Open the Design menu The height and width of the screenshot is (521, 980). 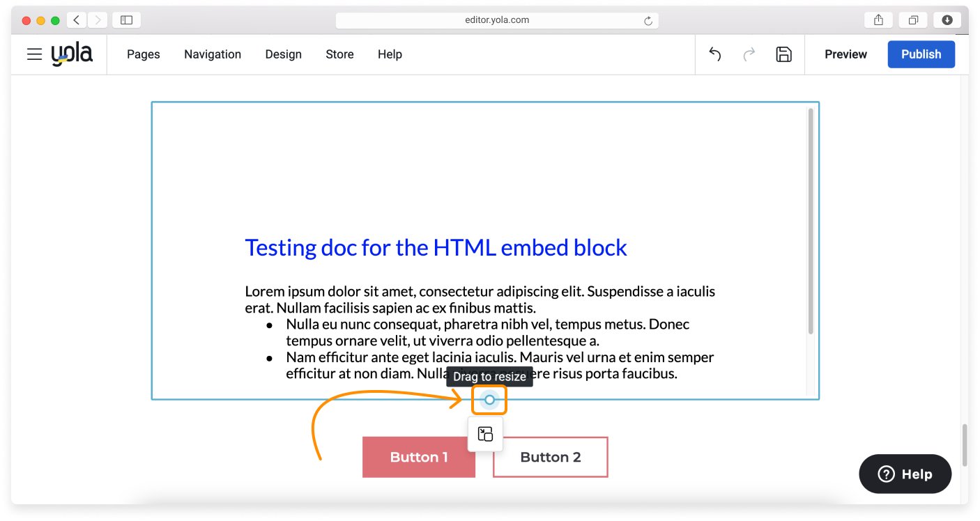click(283, 54)
